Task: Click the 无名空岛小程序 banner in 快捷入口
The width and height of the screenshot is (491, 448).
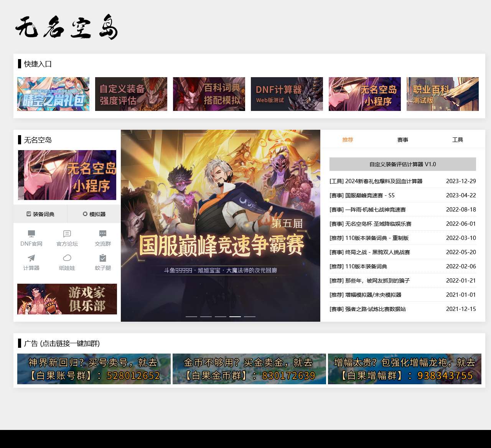Action: (365, 94)
